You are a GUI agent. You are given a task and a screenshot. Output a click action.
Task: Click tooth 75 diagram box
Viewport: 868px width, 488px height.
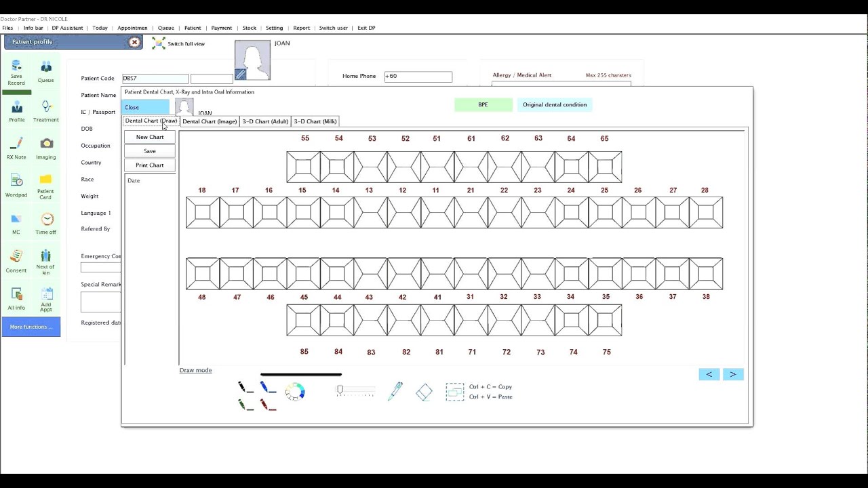point(606,320)
